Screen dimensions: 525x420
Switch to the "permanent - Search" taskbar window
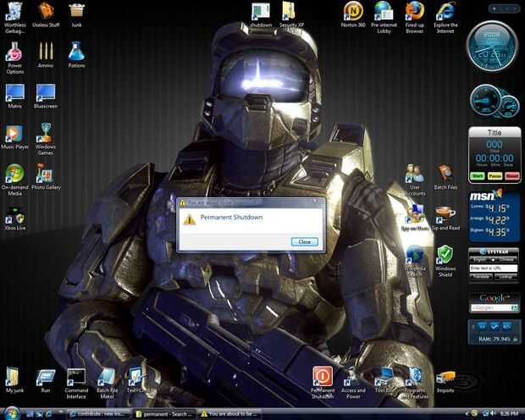pos(165,413)
